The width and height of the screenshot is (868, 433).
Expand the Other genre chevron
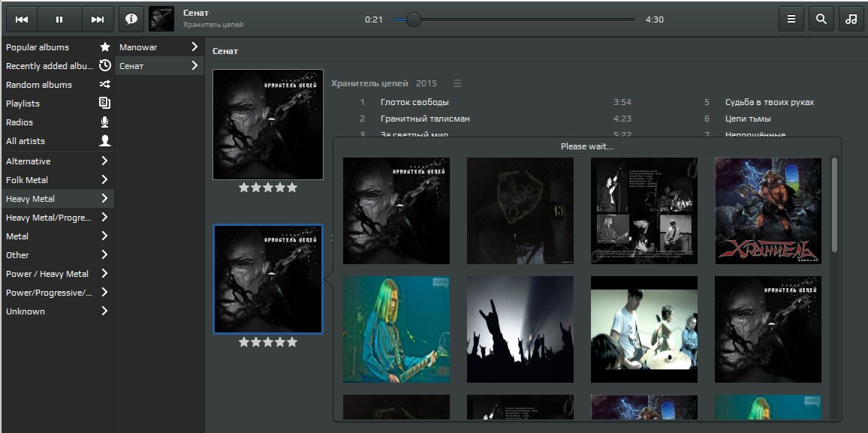click(x=104, y=255)
